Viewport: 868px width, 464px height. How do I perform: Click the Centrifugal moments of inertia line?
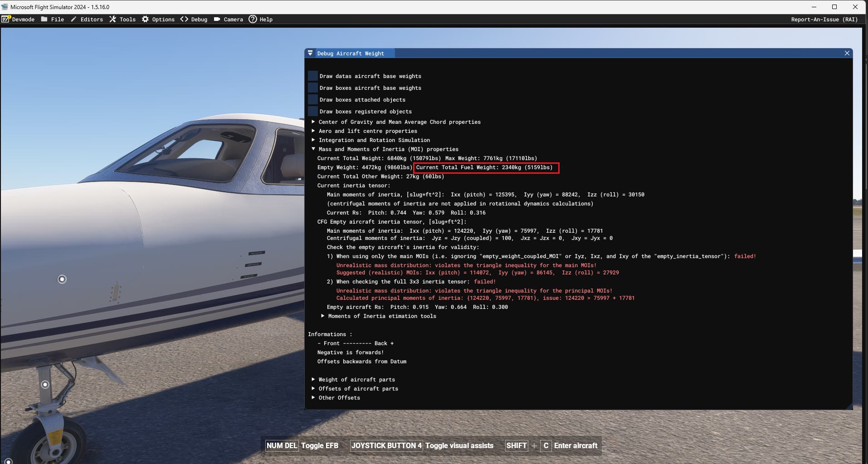click(470, 238)
